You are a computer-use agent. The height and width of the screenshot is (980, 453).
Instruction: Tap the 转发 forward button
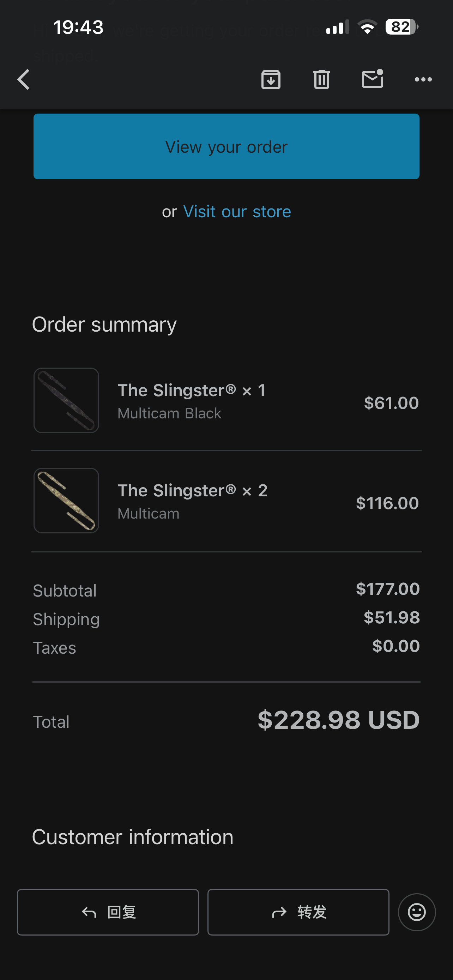click(298, 912)
